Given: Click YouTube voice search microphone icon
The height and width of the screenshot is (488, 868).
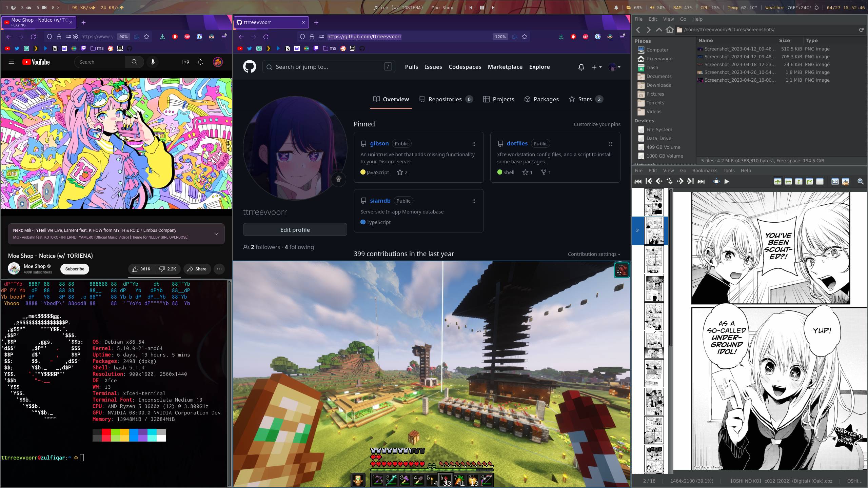Looking at the screenshot, I should (153, 62).
